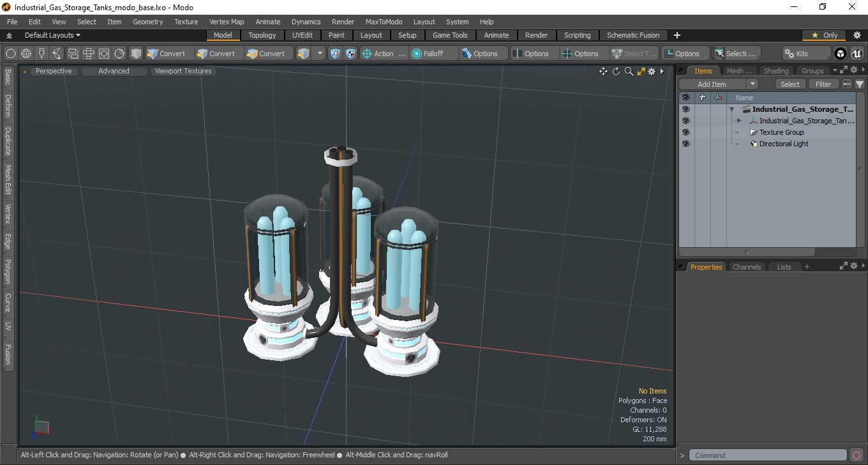Viewport: 868px width, 465px height.
Task: Toggle the Only star layout button
Action: point(824,35)
